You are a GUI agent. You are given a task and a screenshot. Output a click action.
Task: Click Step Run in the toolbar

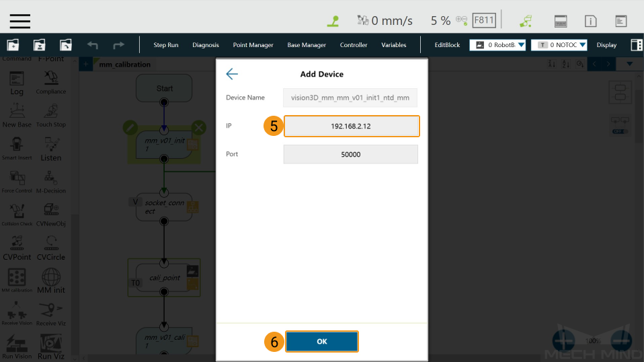[x=166, y=45]
